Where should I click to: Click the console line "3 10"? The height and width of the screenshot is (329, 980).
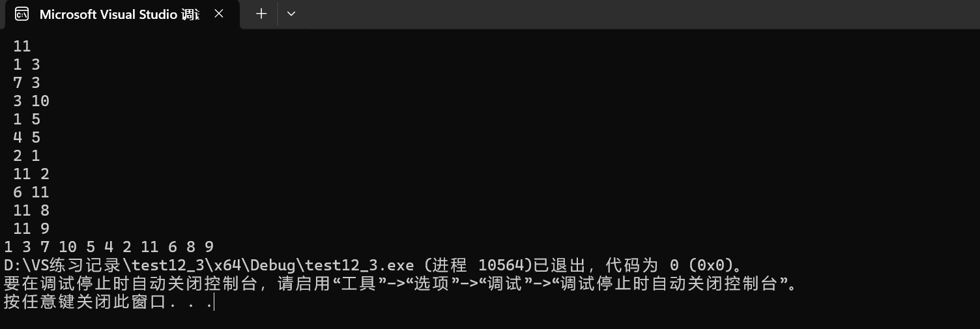point(31,101)
